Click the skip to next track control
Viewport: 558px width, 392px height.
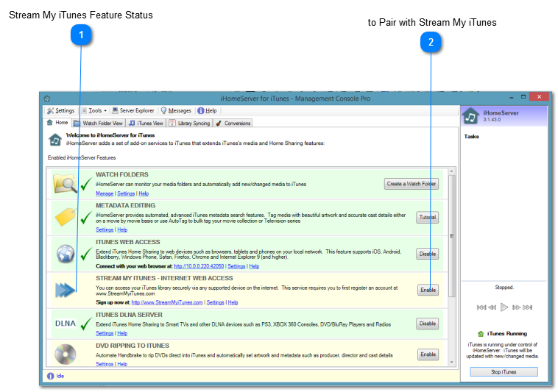pyautogui.click(x=527, y=307)
